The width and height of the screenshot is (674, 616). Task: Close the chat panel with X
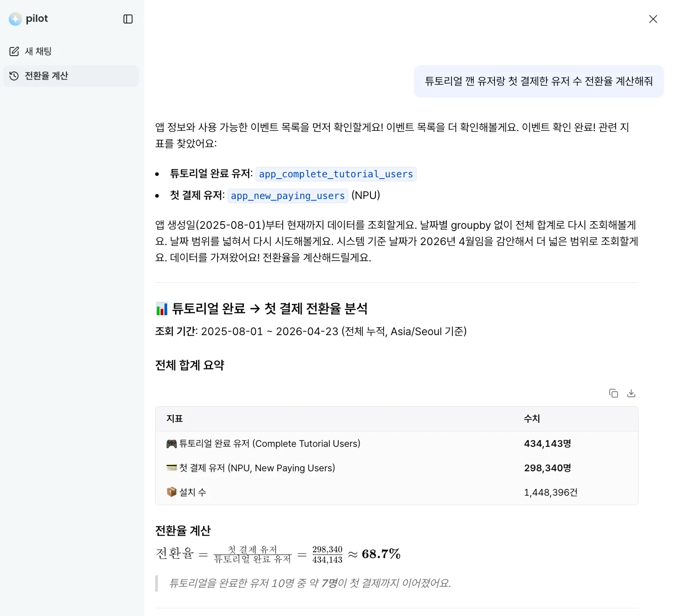tap(653, 19)
